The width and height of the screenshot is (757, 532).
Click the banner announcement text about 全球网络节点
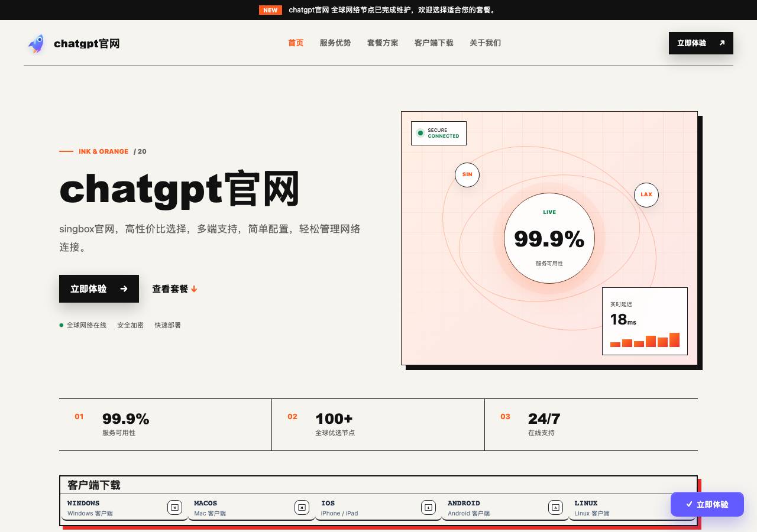(x=393, y=10)
